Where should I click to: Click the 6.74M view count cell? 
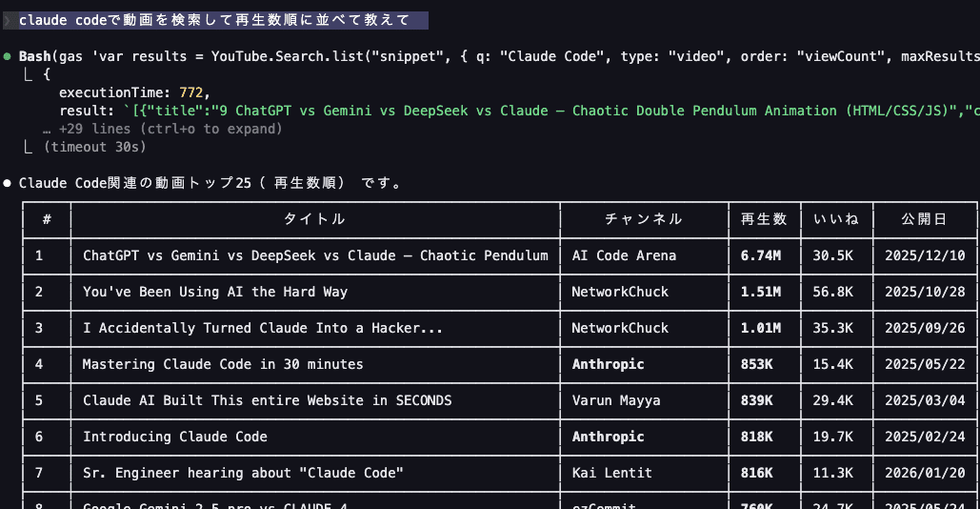point(761,255)
